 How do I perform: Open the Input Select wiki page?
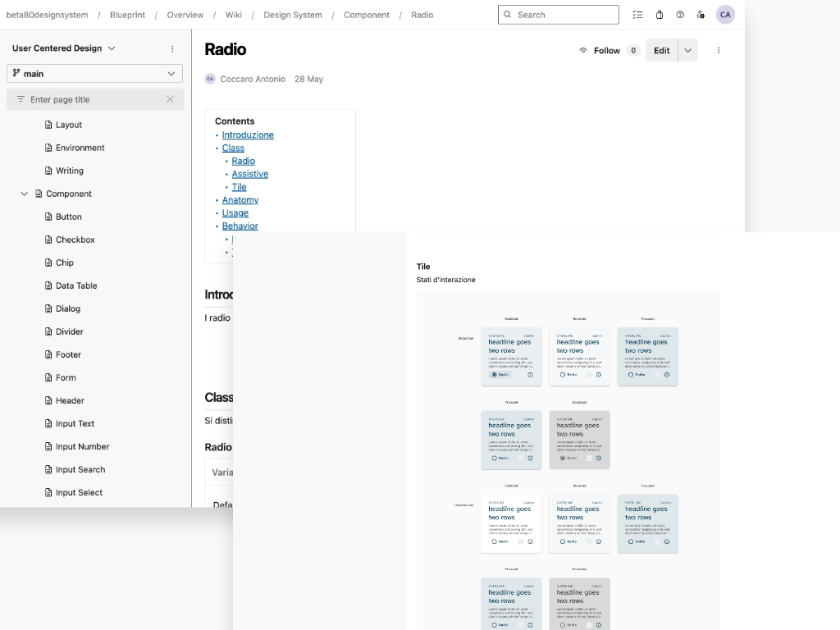80,493
